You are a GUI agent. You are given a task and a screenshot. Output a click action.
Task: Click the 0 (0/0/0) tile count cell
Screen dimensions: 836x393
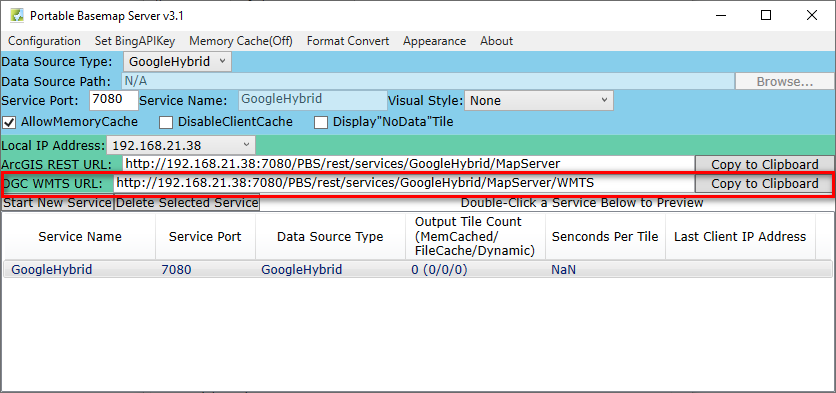pyautogui.click(x=439, y=270)
